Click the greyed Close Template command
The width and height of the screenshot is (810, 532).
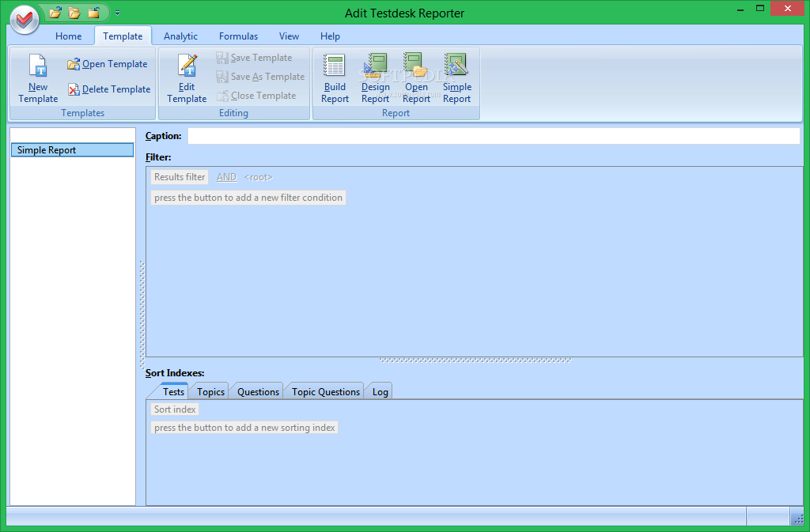click(256, 96)
